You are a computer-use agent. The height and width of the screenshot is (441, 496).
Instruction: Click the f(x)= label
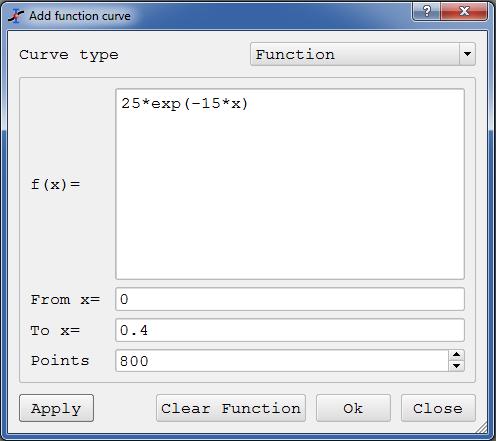[56, 184]
